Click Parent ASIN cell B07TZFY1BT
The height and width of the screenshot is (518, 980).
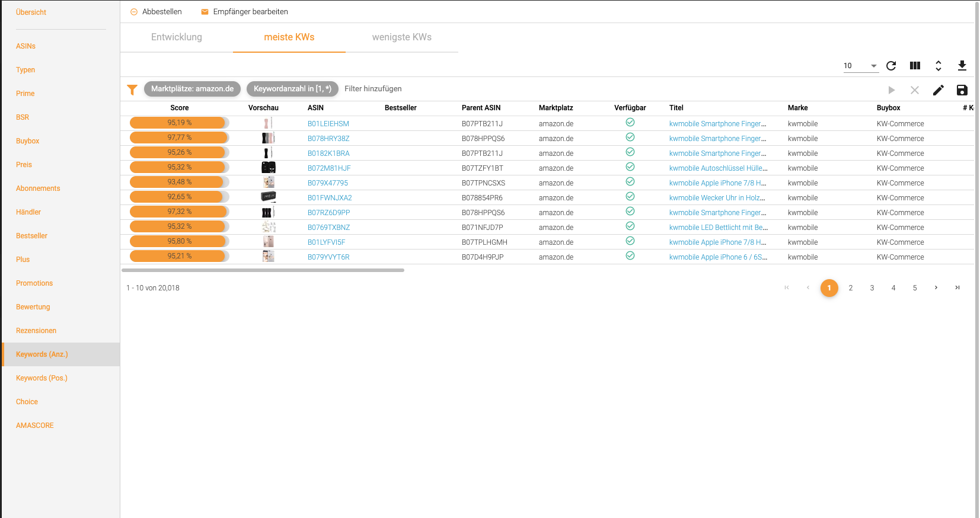[482, 168]
